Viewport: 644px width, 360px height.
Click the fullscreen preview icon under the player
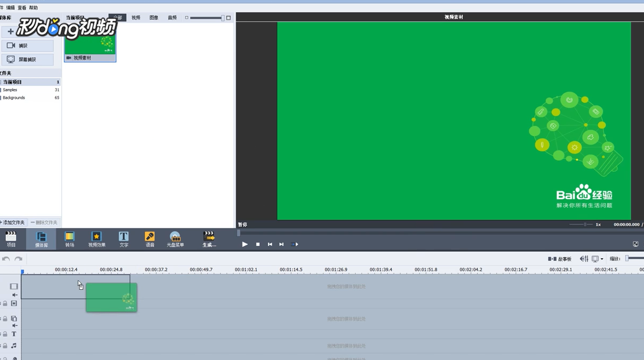coord(635,244)
